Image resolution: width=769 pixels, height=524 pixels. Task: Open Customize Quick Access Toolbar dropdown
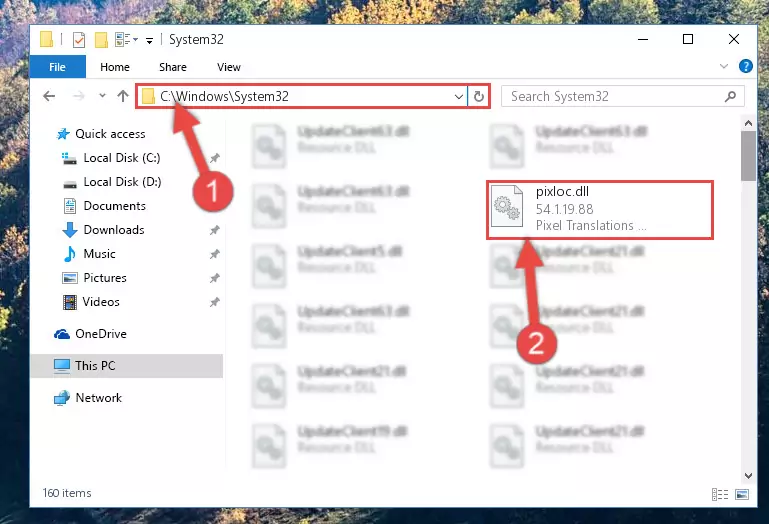(x=149, y=40)
